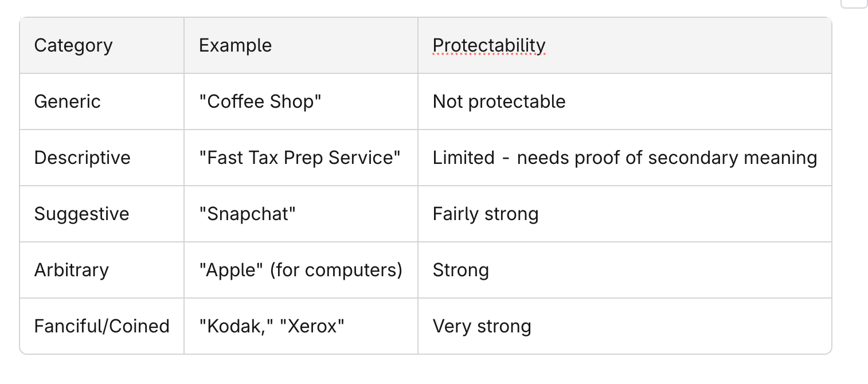Image resolution: width=868 pixels, height=384 pixels.
Task: Click the Very strong cell
Action: coord(624,326)
